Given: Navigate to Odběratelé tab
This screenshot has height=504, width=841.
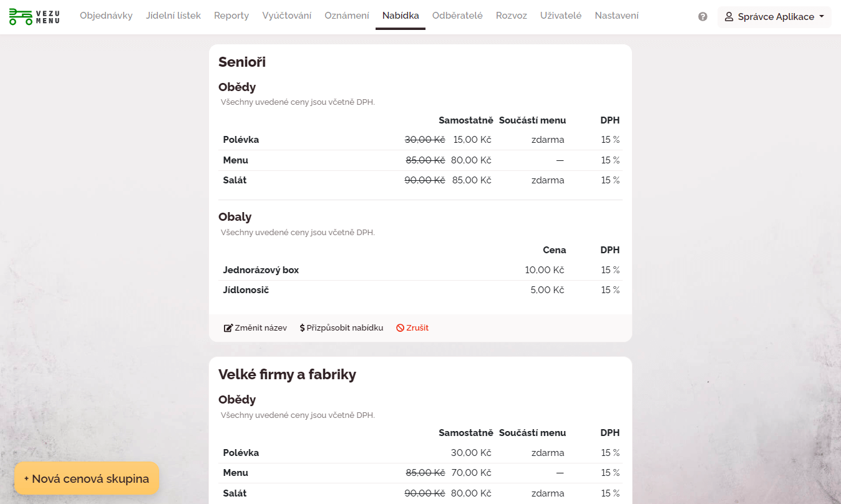Looking at the screenshot, I should point(457,16).
